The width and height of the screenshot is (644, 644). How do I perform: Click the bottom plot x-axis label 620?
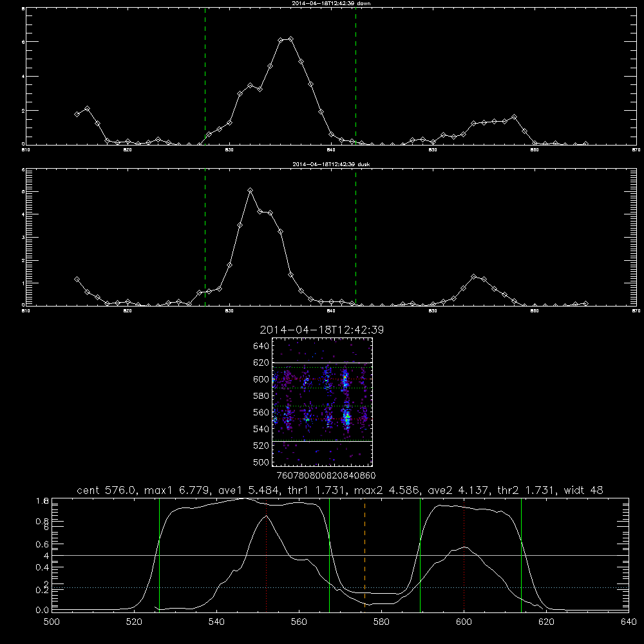pos(546,622)
